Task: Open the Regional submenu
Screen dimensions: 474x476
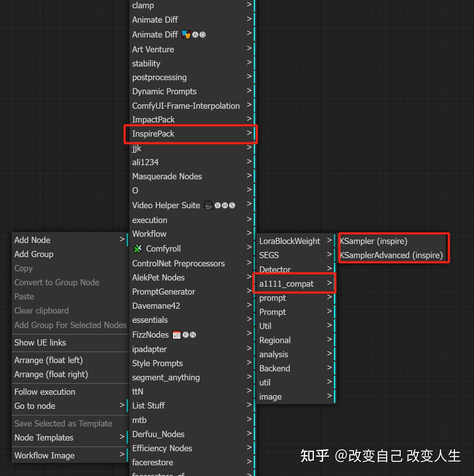Action: [296, 340]
